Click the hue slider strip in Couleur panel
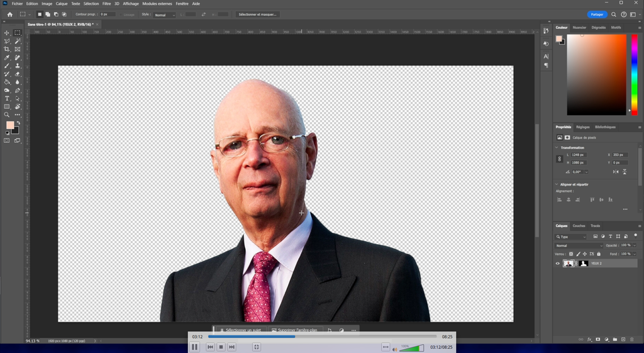This screenshot has width=644, height=353. coord(634,74)
